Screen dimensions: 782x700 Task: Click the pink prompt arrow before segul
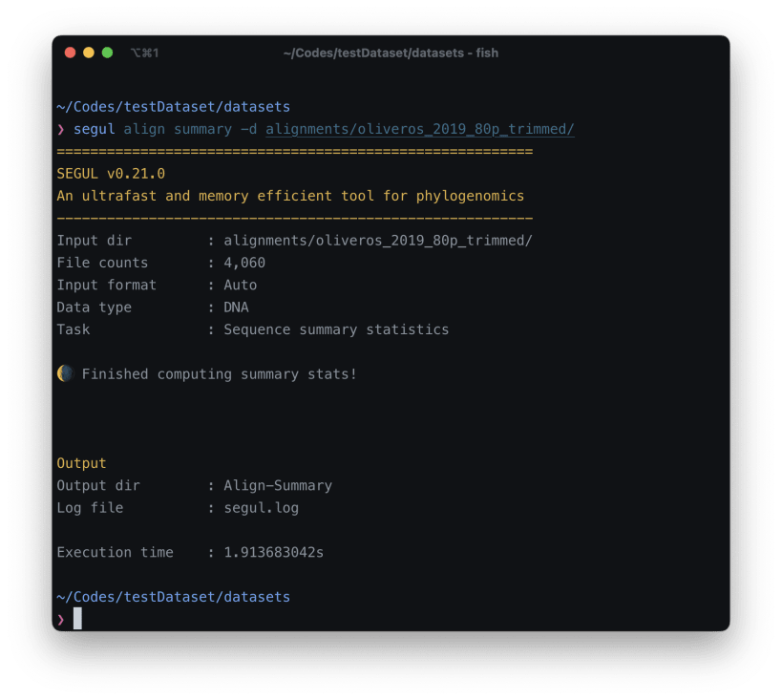pos(61,130)
